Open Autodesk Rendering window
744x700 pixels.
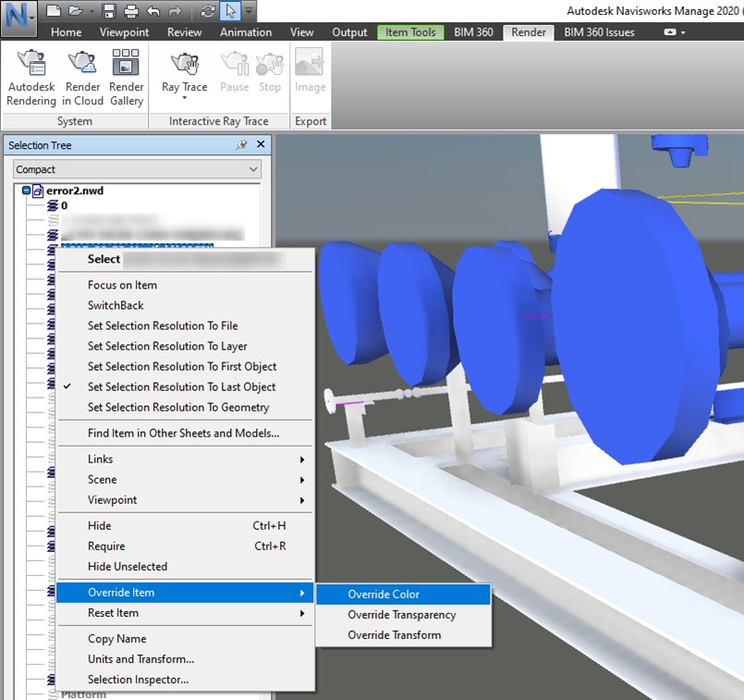[x=31, y=78]
